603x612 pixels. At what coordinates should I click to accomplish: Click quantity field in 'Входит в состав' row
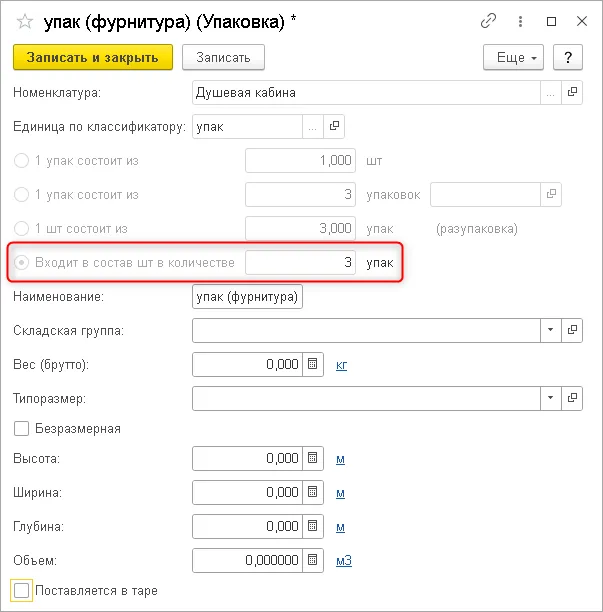point(300,262)
